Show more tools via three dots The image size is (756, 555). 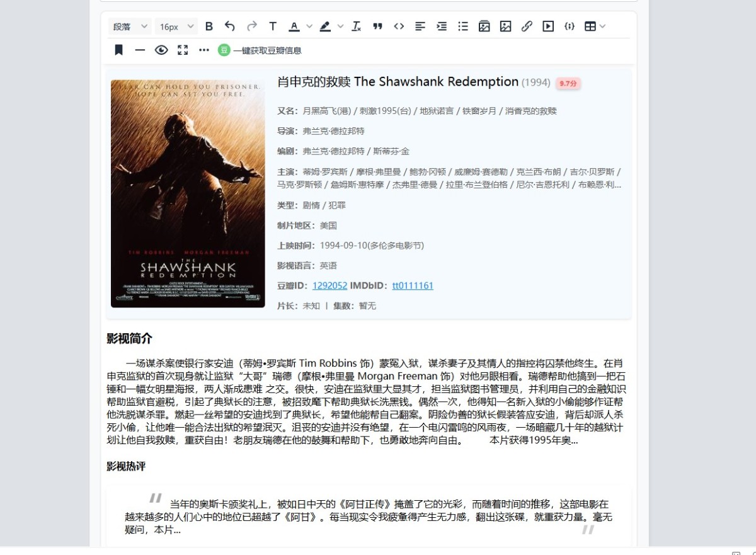tap(204, 50)
